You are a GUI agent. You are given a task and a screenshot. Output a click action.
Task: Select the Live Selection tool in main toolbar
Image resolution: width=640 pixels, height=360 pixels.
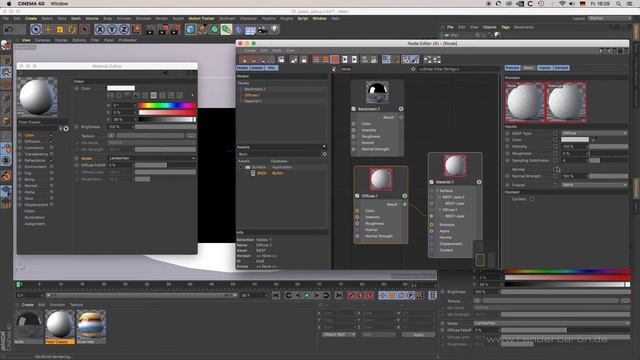coord(36,29)
